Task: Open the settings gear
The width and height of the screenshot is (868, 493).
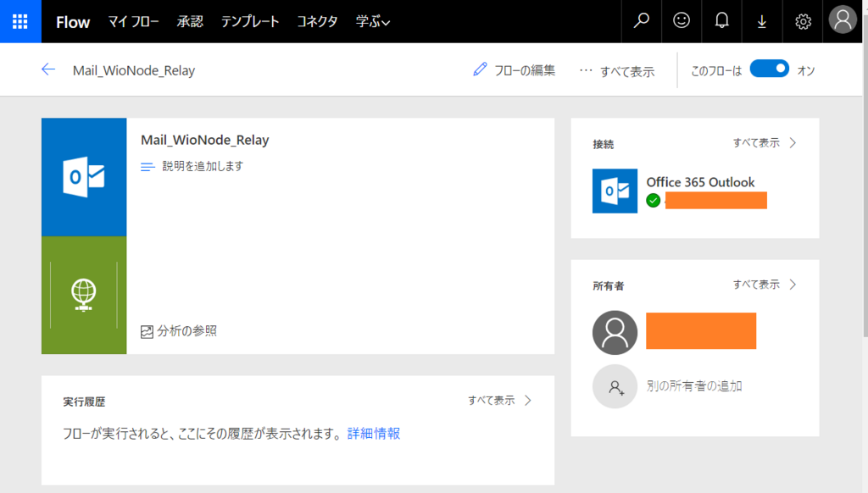Action: [803, 21]
